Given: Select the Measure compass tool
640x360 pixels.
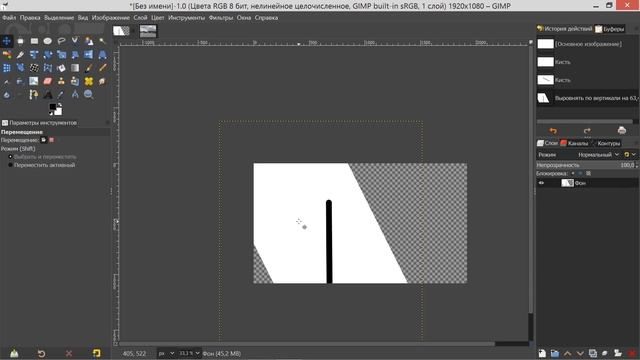Looking at the screenshot, I should pyautogui.click(x=75, y=95).
